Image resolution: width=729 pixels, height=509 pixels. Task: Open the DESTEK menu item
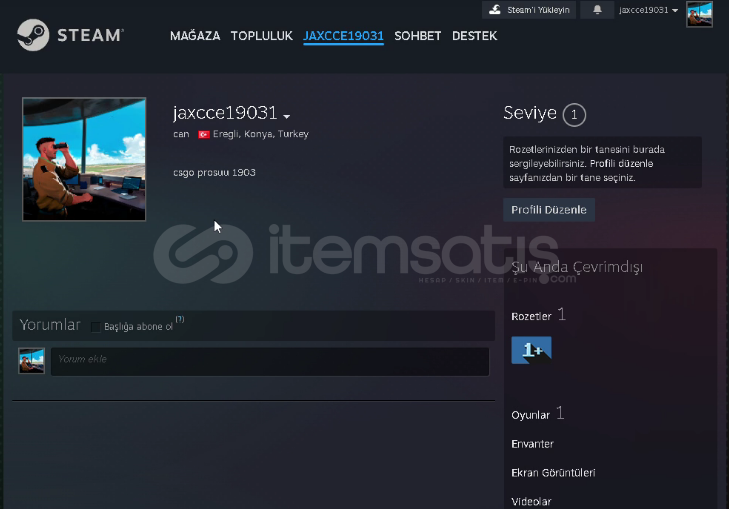(x=474, y=36)
